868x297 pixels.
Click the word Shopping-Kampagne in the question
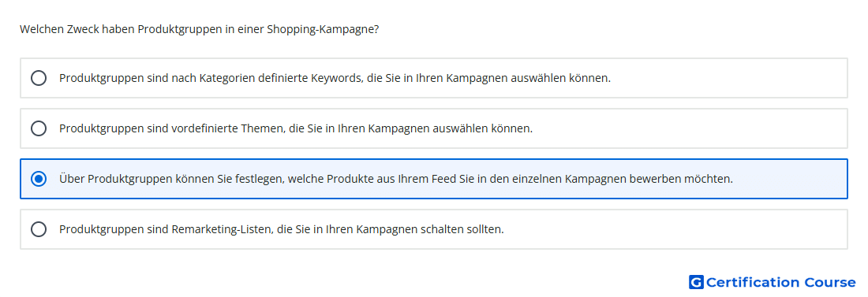coord(323,29)
